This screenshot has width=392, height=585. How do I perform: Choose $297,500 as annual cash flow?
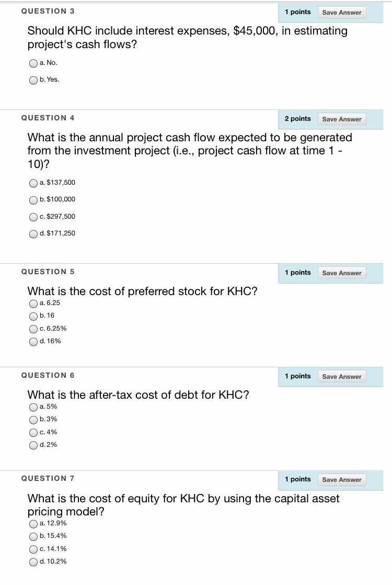click(x=33, y=217)
